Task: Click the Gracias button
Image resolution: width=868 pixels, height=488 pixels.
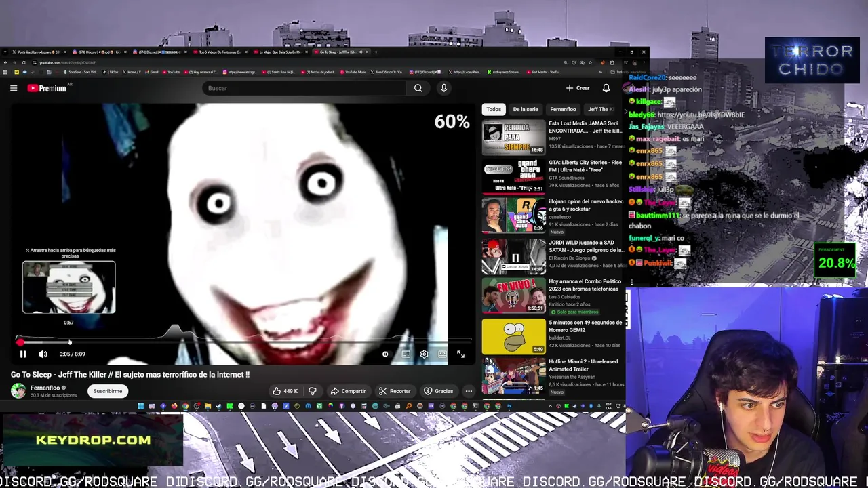Action: click(x=438, y=391)
